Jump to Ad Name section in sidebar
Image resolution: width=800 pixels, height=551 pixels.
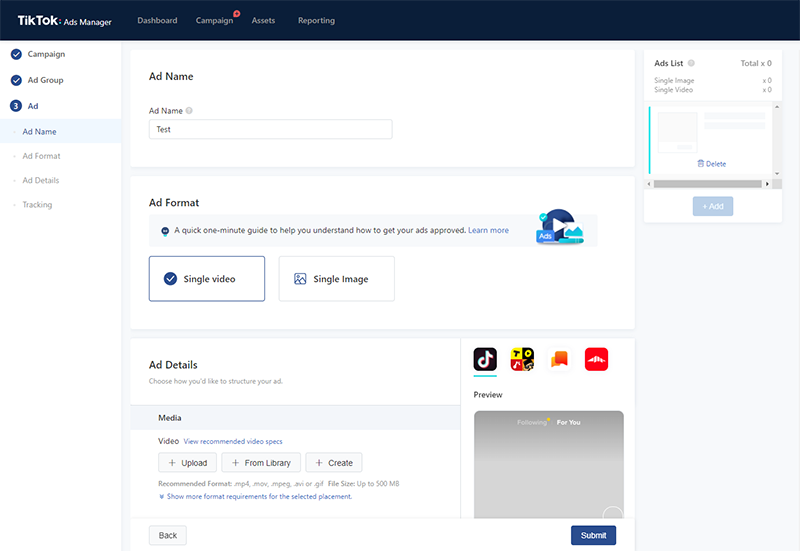pos(61,131)
